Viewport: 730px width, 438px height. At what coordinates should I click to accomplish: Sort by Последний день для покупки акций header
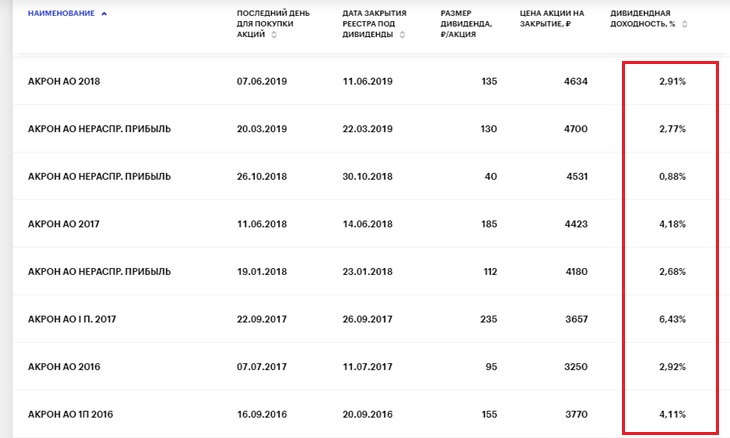(273, 24)
